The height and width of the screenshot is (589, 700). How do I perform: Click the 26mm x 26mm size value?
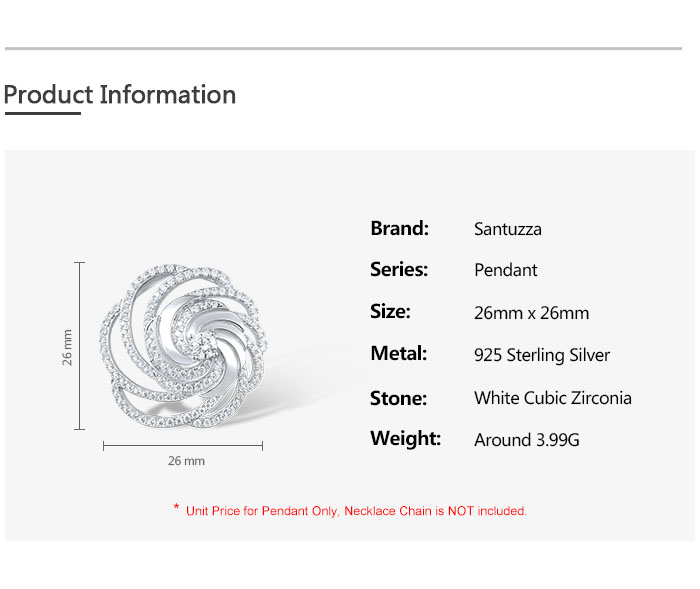click(532, 313)
